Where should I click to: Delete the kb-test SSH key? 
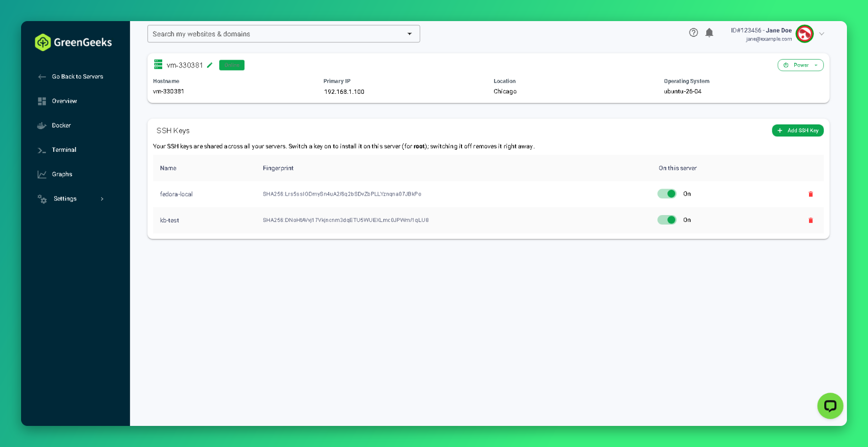point(811,220)
